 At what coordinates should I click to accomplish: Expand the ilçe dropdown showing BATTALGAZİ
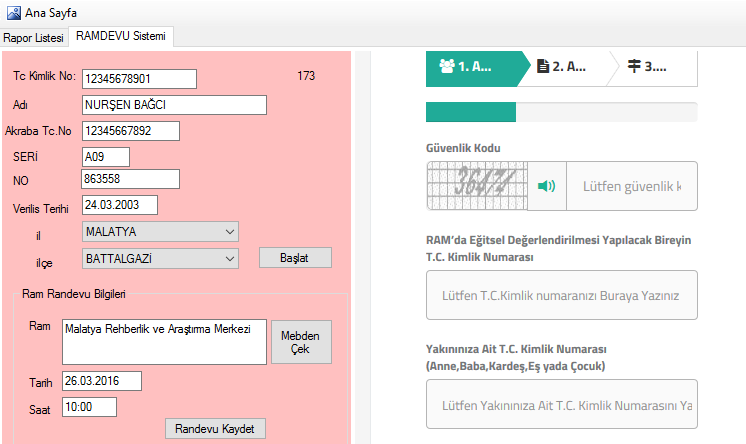[x=160, y=258]
